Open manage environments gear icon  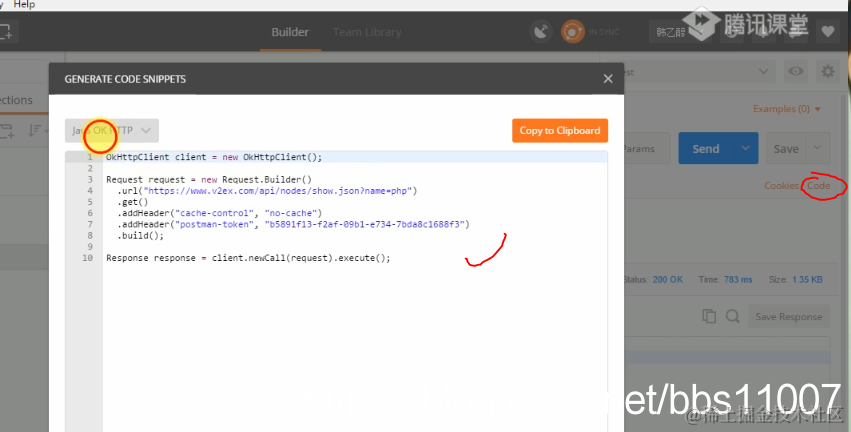pos(828,72)
